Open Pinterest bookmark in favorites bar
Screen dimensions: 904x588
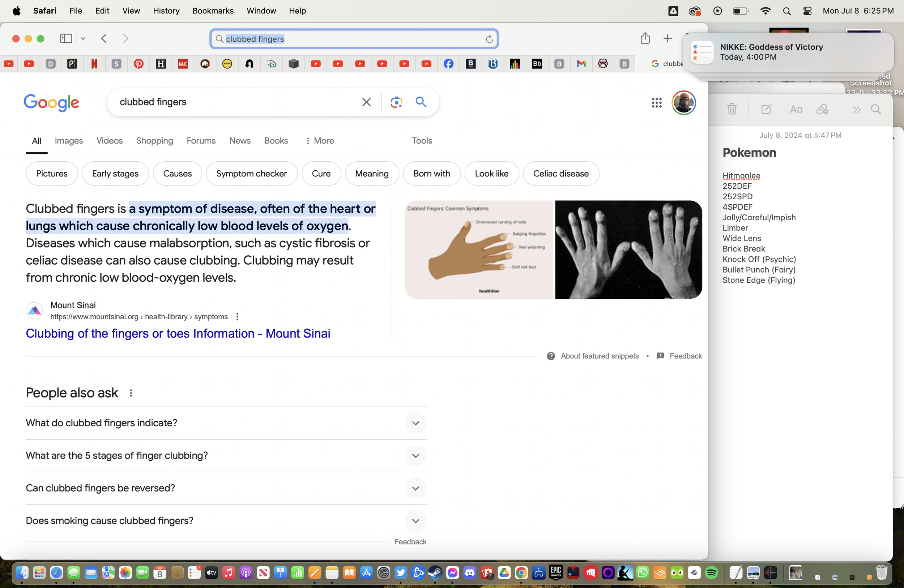tap(138, 64)
